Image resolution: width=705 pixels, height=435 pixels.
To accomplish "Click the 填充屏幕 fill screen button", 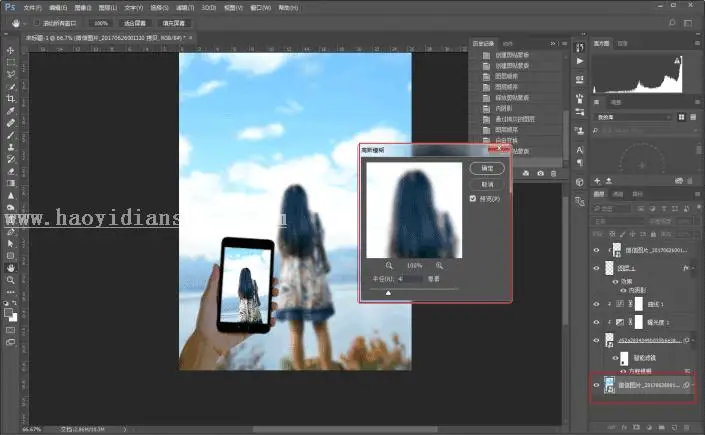I will 174,23.
